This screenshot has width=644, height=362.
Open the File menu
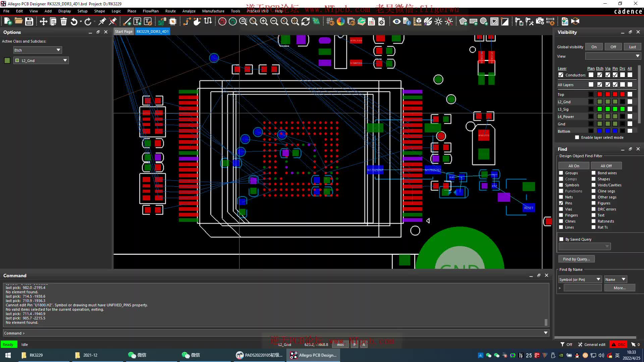[x=6, y=11]
